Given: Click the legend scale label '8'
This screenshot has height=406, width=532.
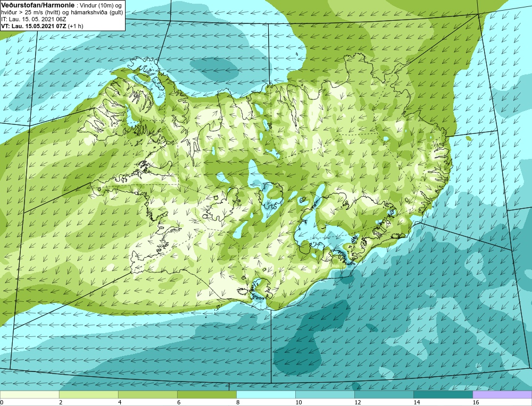Looking at the screenshot, I should click(x=238, y=402).
